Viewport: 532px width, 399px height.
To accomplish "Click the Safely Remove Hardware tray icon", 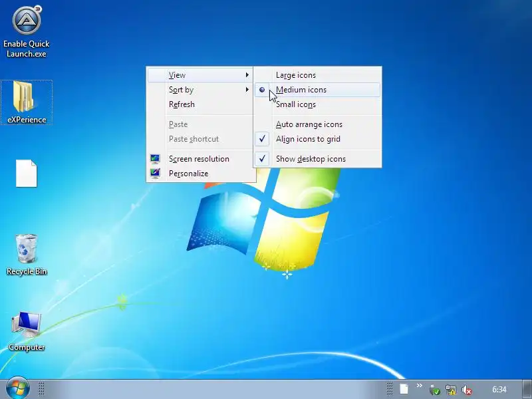I will pos(434,390).
